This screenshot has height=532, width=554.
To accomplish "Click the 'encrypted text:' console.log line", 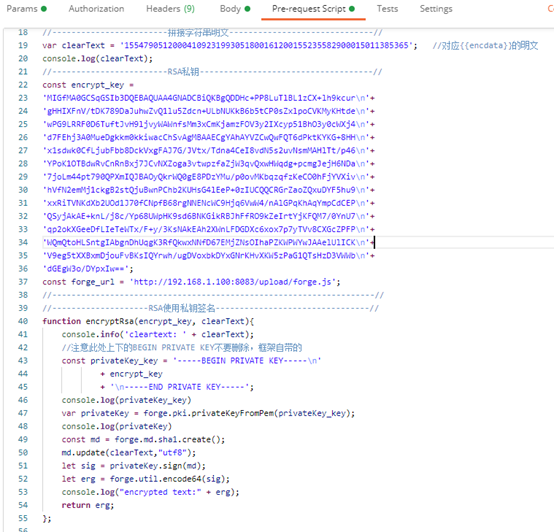I will (x=151, y=492).
